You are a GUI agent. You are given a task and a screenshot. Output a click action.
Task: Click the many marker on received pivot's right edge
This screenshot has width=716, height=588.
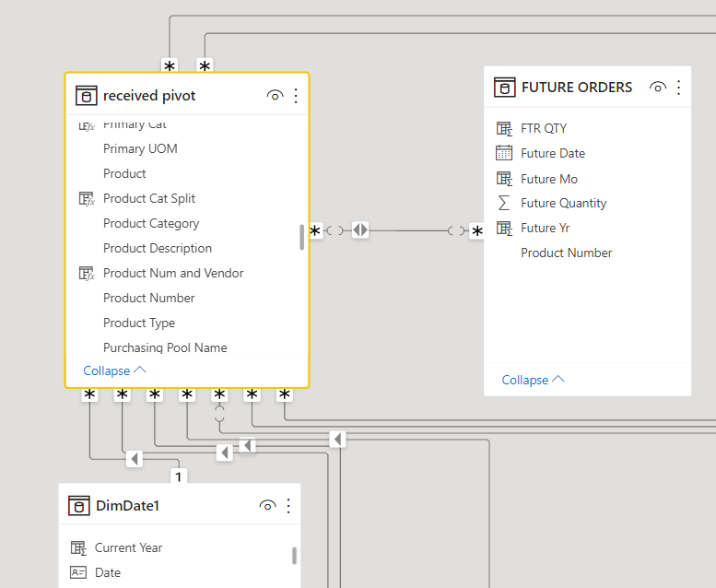pyautogui.click(x=315, y=230)
